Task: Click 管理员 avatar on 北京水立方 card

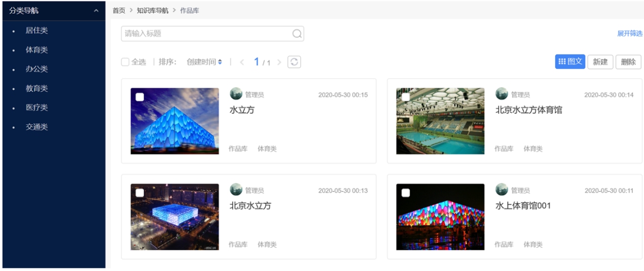Action: (x=236, y=189)
